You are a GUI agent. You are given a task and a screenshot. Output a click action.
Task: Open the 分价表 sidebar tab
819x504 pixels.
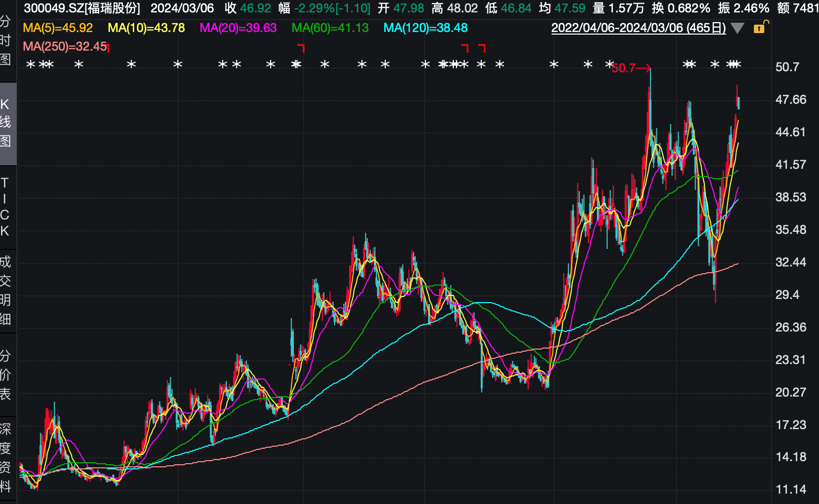[x=6, y=375]
